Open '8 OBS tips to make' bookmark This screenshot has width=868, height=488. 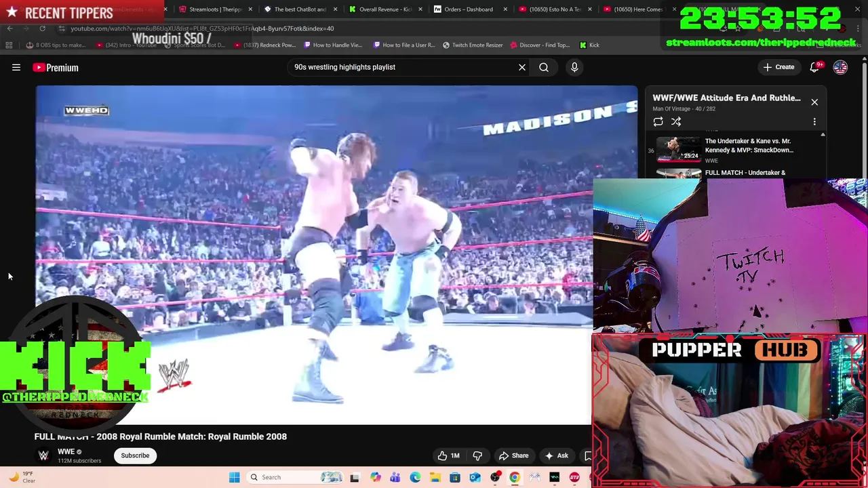(x=56, y=45)
